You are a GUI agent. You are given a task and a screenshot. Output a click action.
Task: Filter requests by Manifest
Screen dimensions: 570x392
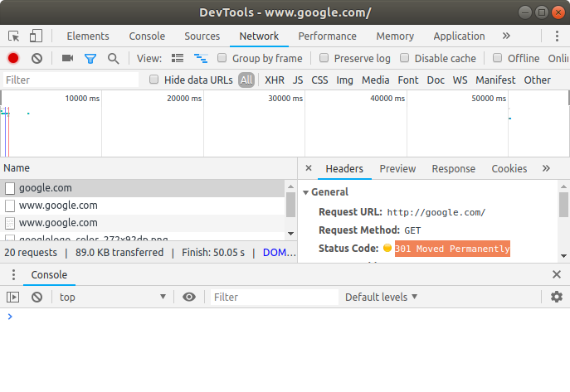pos(495,80)
